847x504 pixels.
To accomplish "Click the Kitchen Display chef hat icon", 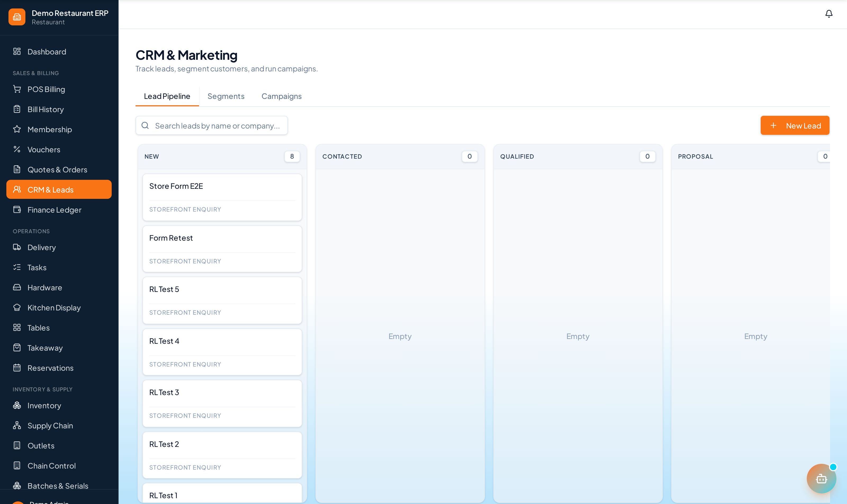I will tap(17, 307).
